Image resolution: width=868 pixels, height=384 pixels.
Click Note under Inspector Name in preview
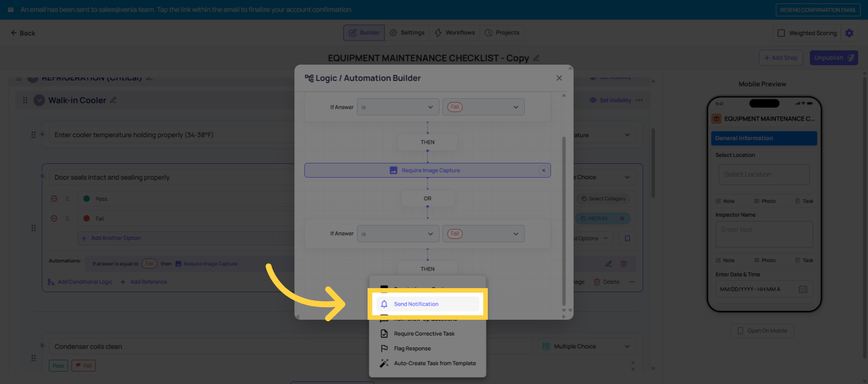[725, 261]
